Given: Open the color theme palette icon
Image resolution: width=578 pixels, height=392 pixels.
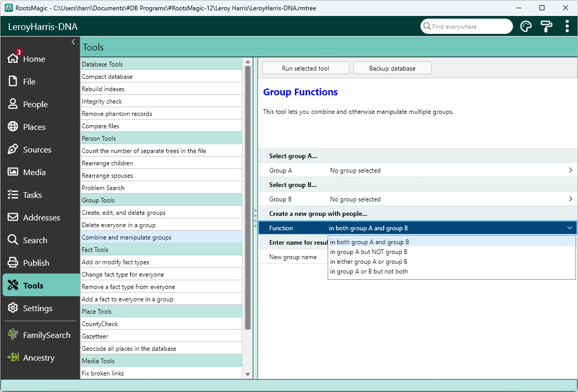Looking at the screenshot, I should [x=525, y=26].
